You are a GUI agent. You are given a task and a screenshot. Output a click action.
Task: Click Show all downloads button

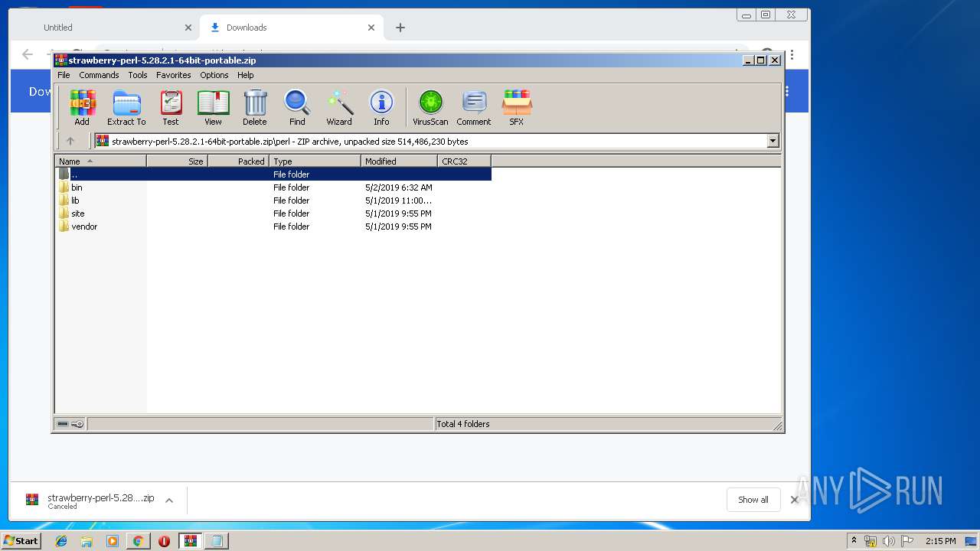click(753, 500)
